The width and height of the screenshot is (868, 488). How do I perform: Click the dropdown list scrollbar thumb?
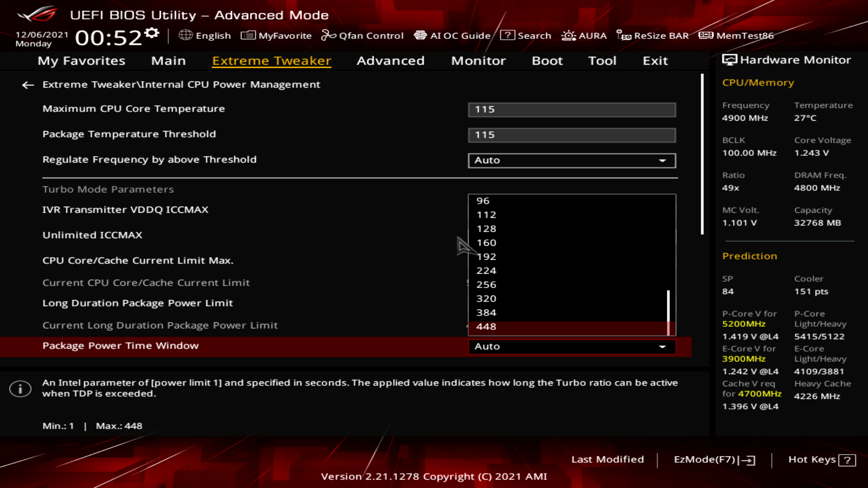pyautogui.click(x=668, y=312)
